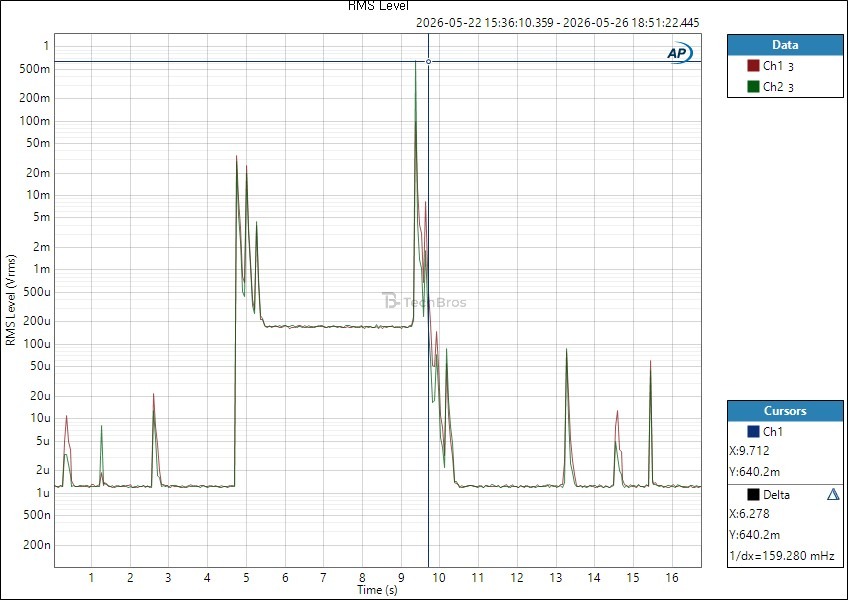
Task: Select the Cursors panel header
Action: coord(785,411)
